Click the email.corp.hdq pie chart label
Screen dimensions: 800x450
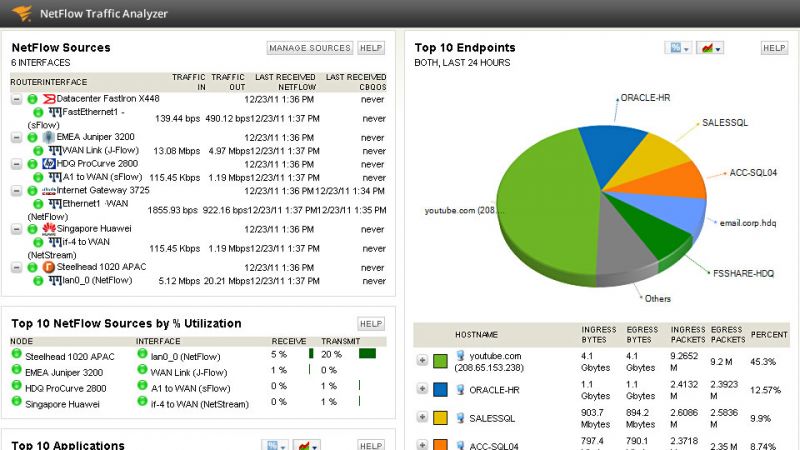[x=748, y=223]
